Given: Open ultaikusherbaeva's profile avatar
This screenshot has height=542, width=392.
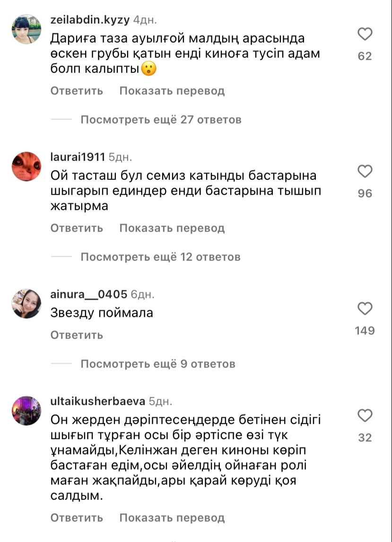Looking at the screenshot, I should (26, 411).
